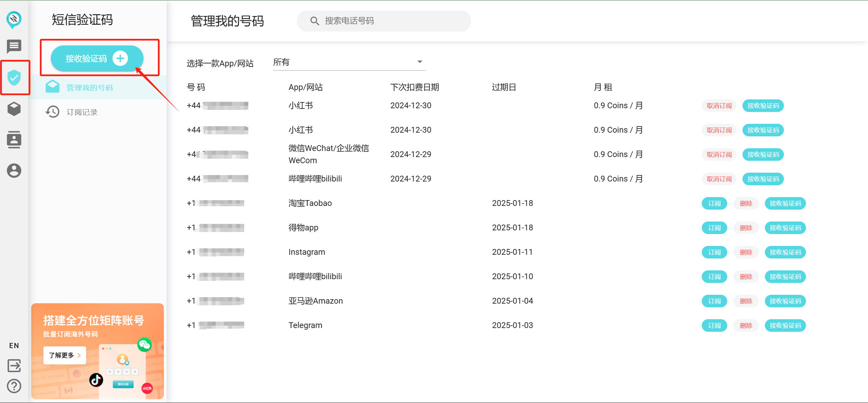Viewport: 868px width, 403px height.
Task: Click the logout exit icon
Action: click(14, 366)
